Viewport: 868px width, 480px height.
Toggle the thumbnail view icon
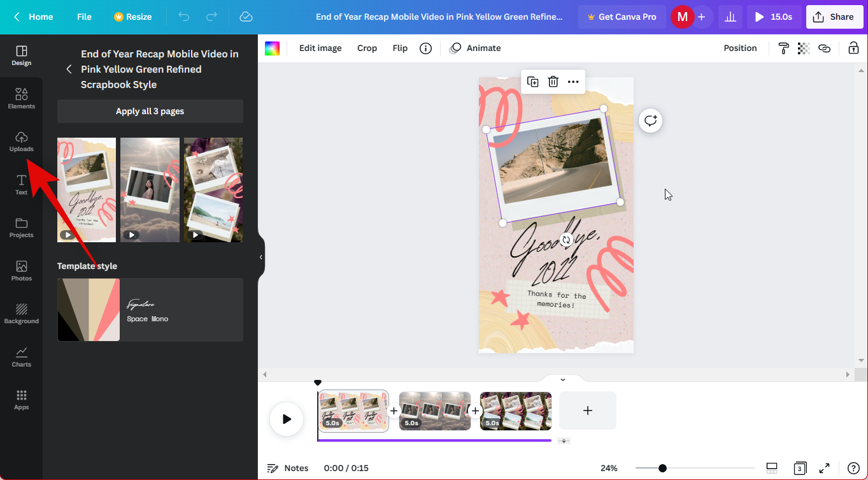tap(772, 468)
